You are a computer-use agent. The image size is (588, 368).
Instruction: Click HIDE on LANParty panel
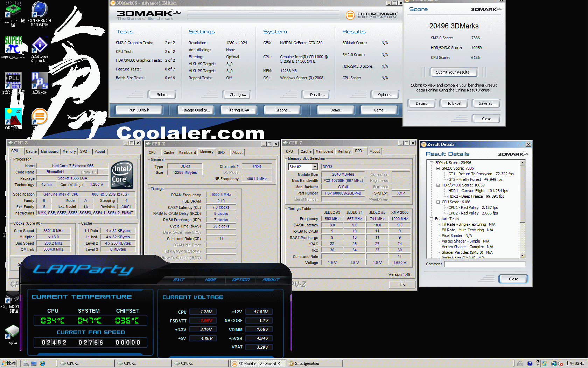(x=210, y=280)
